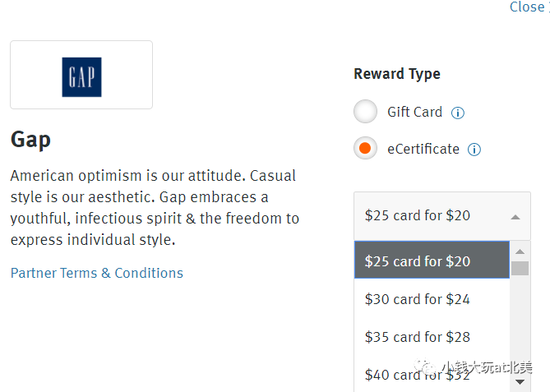Click the Gift Card label text

(x=414, y=113)
